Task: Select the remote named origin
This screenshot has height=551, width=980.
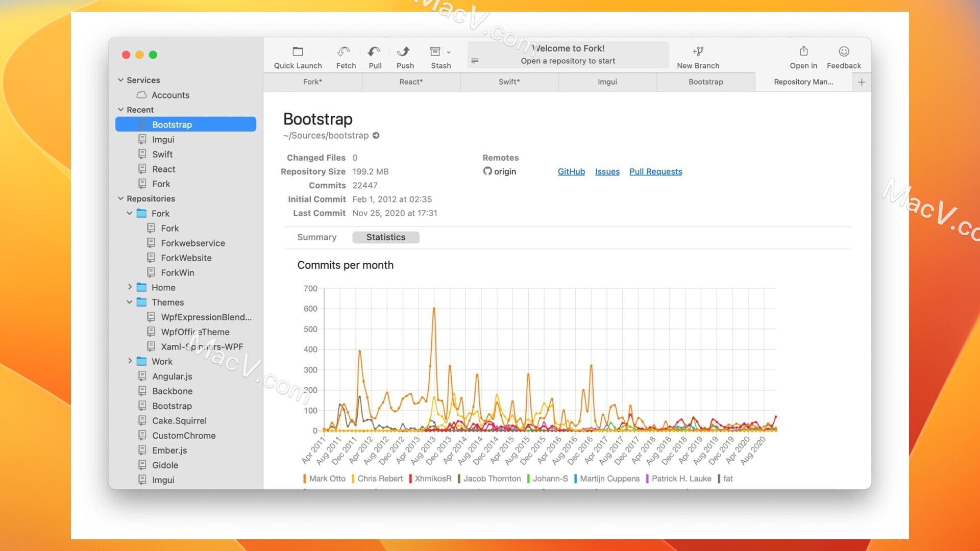Action: tap(505, 171)
